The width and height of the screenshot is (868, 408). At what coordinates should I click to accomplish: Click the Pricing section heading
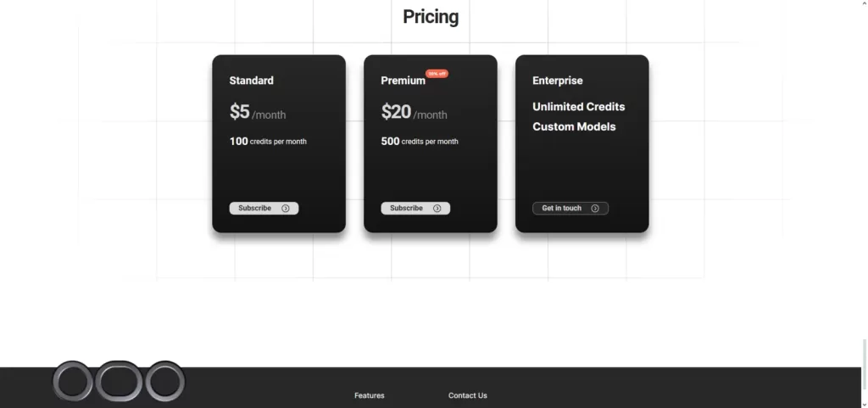click(431, 17)
